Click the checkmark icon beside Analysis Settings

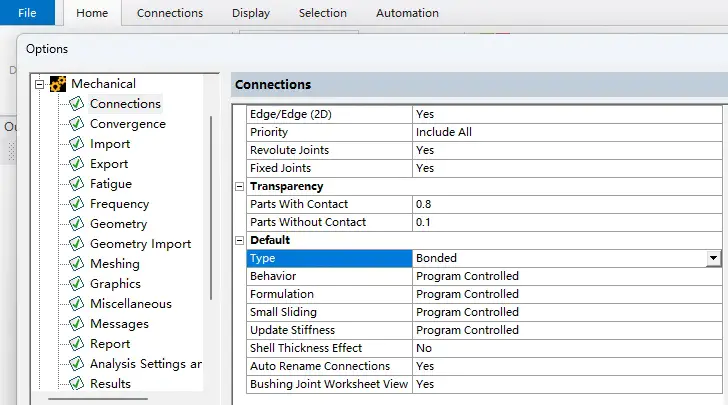point(77,363)
